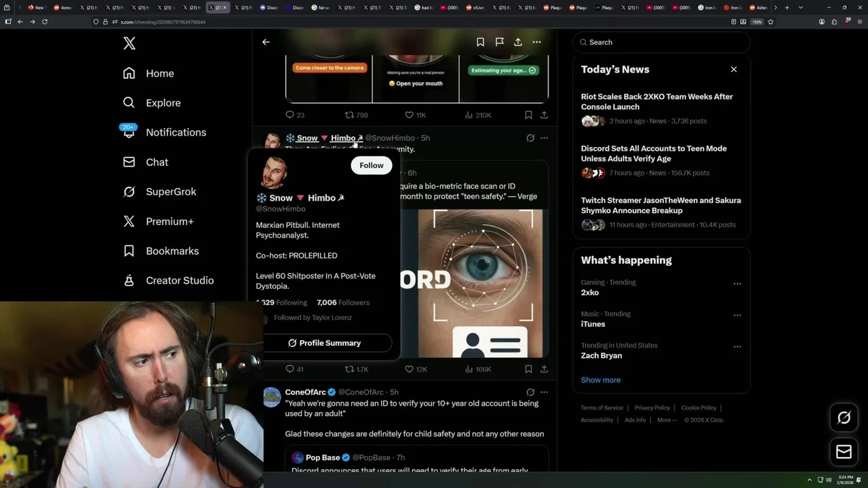The image size is (868, 488).
Task: Open Privacy Policy footer link
Action: 652,408
